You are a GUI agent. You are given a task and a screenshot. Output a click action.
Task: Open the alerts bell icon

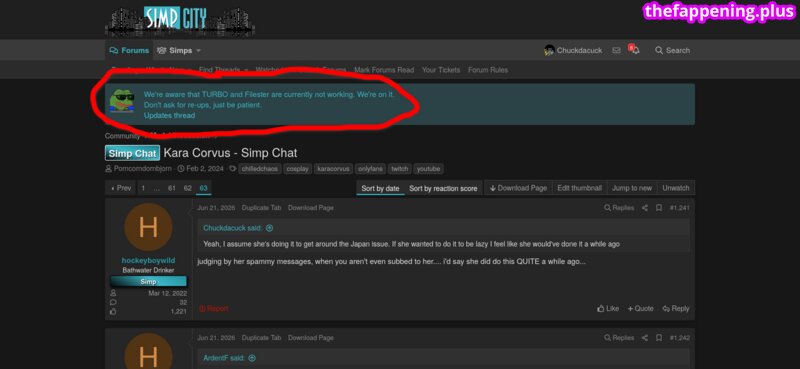635,50
